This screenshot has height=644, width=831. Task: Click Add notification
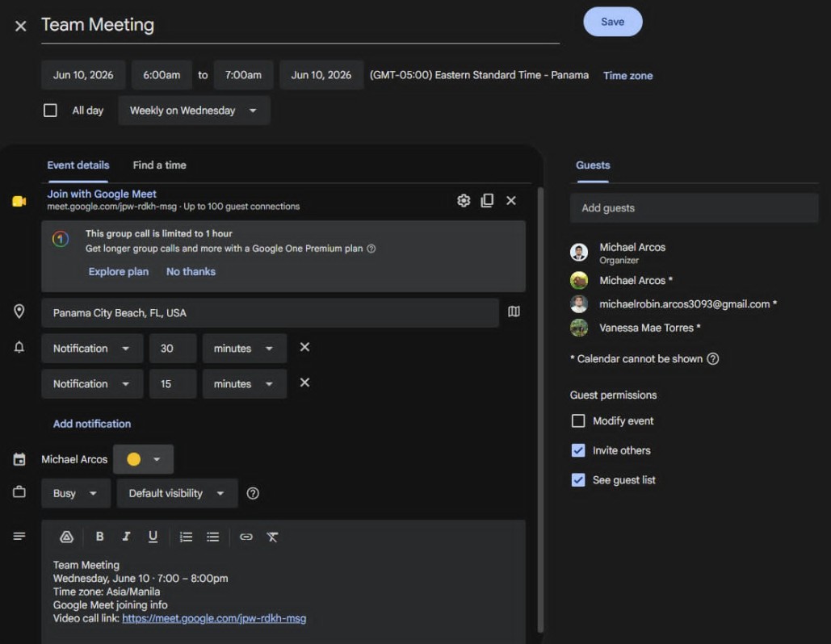click(92, 424)
